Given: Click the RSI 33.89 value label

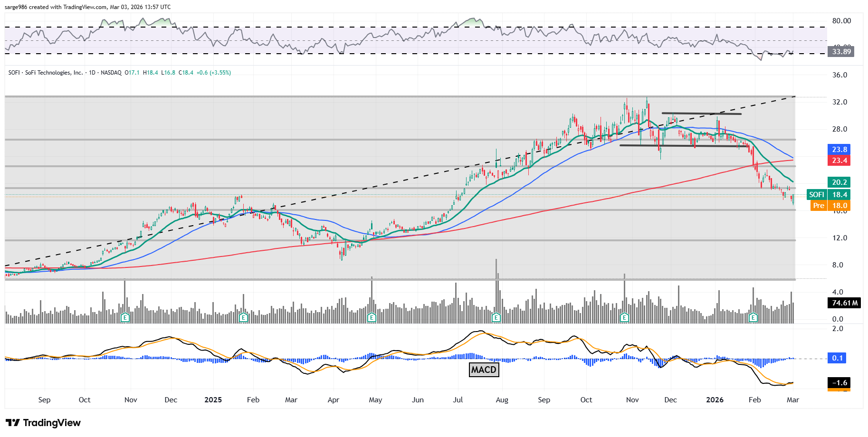Looking at the screenshot, I should 841,52.
